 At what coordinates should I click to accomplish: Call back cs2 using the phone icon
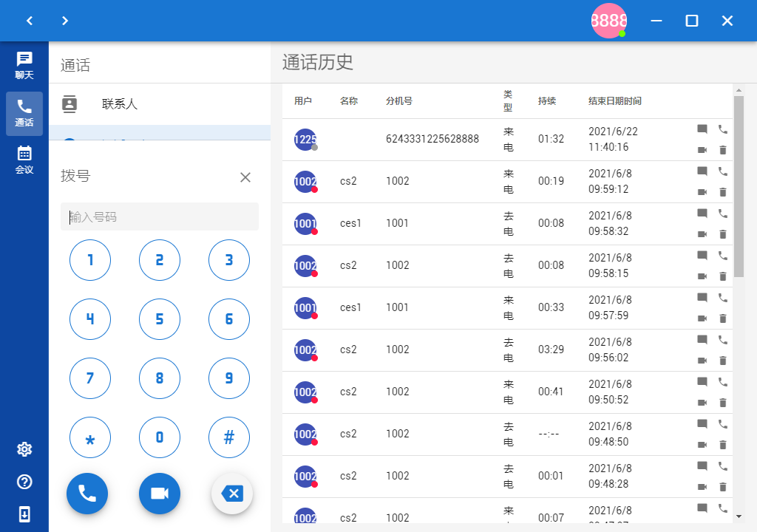pos(722,171)
